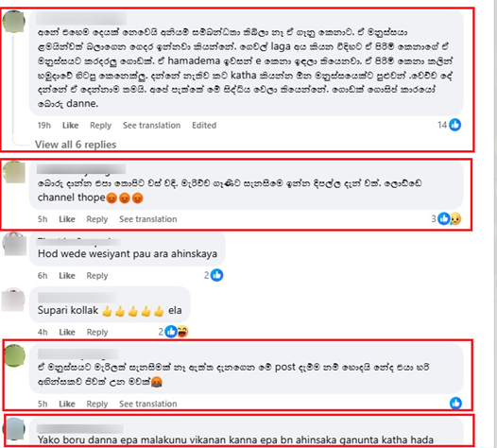Viewport: 497px width, 448px height.
Task: Open reactions on the Supari kollak comment
Action: click(173, 332)
